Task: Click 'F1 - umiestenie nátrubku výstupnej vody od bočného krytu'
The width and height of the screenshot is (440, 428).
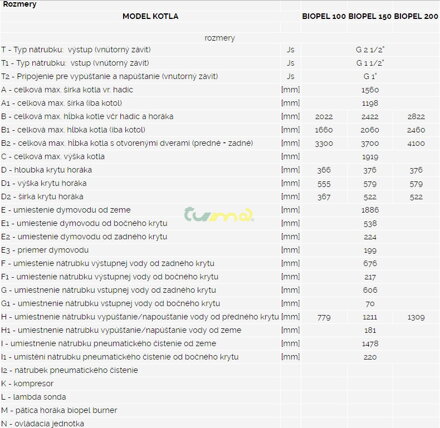Action: [x=110, y=277]
